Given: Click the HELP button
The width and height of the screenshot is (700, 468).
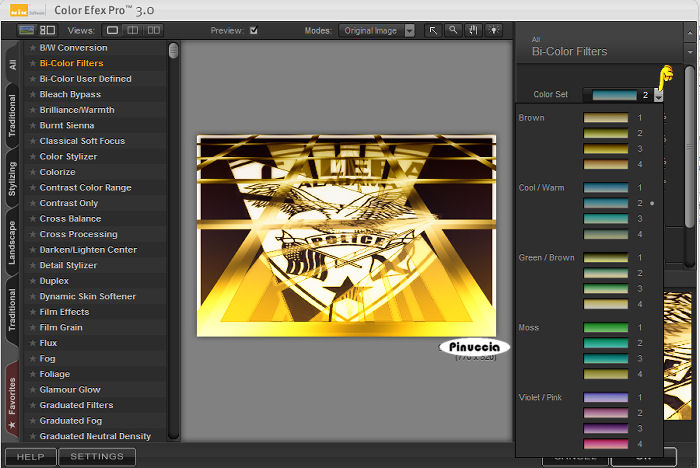Looking at the screenshot, I should pyautogui.click(x=30, y=457).
